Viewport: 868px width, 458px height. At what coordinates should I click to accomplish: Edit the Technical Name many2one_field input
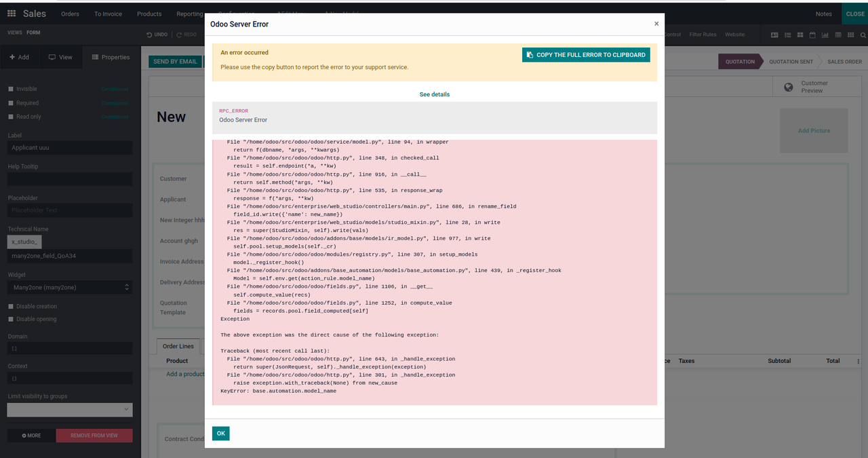point(70,256)
